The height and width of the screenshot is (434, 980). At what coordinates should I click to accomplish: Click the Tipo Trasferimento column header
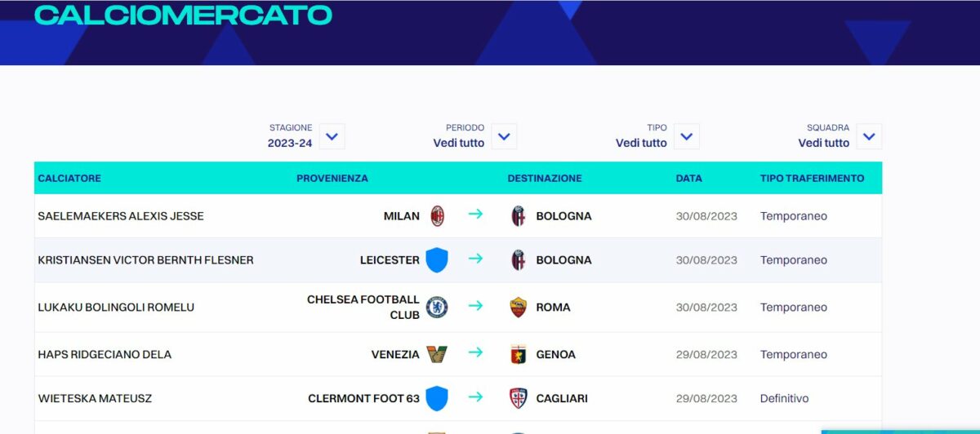(x=812, y=178)
